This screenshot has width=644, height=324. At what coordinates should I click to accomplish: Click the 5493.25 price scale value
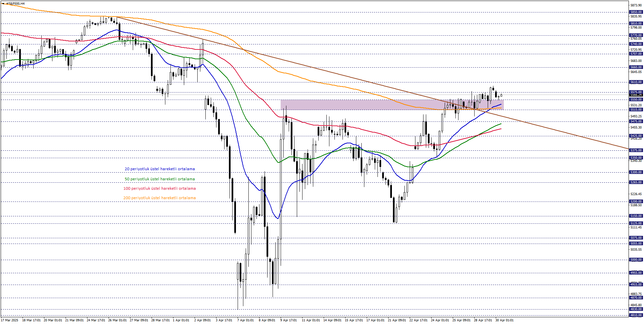636,116
